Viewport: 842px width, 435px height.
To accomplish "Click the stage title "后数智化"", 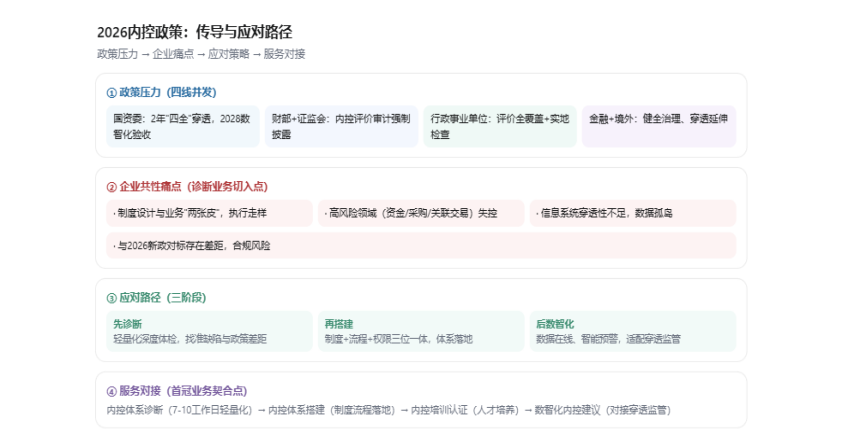I will (x=555, y=324).
